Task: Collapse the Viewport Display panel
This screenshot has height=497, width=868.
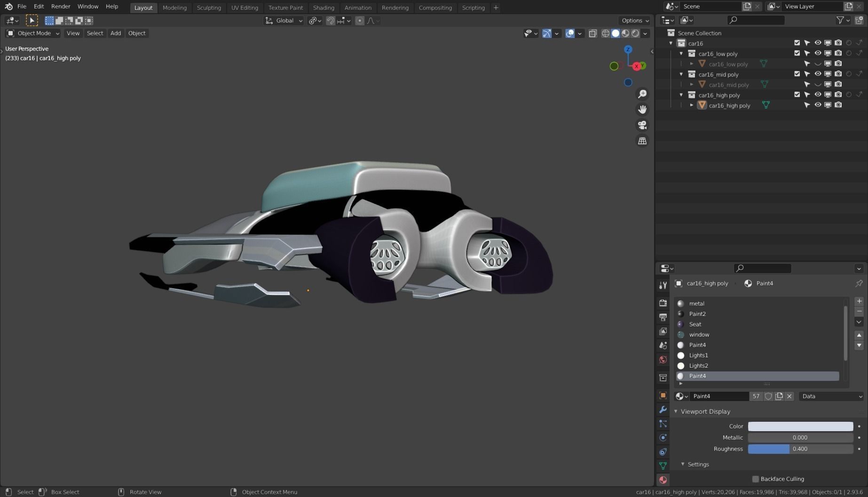Action: coord(676,411)
